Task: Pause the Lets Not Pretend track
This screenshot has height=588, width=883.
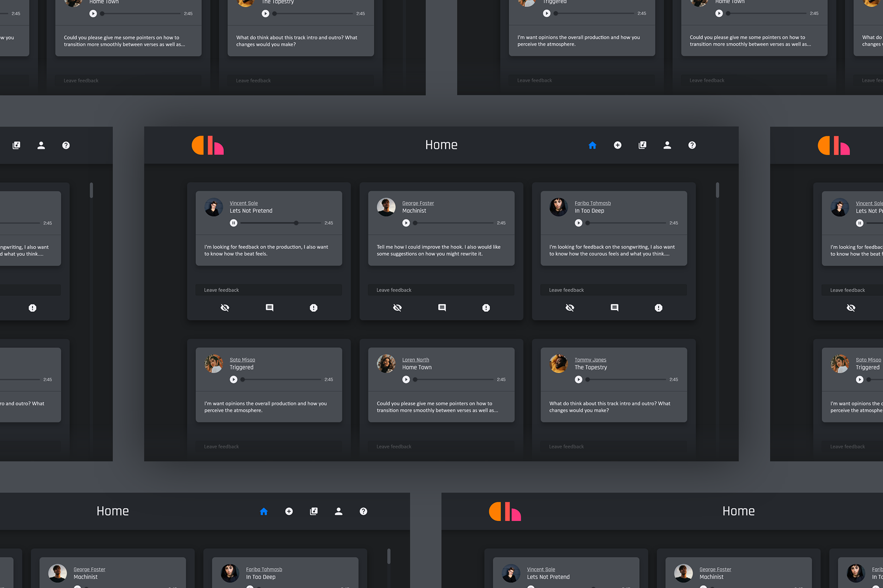Action: tap(234, 223)
